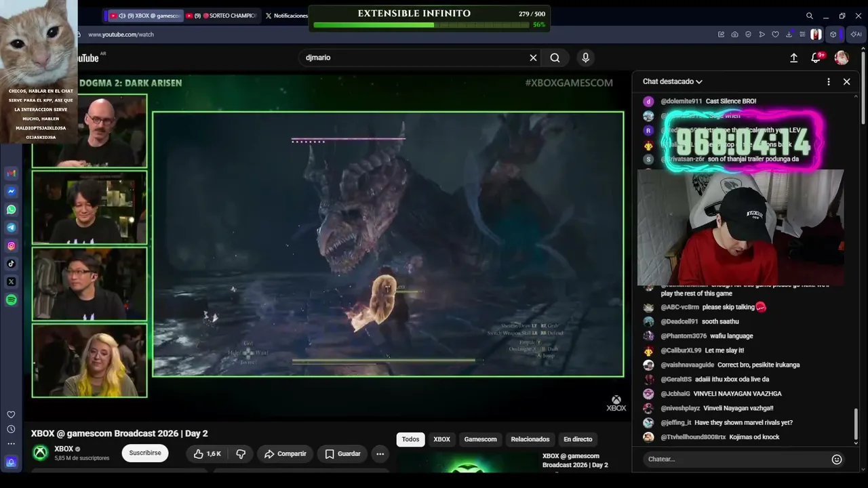Open the browser extensions cube icon
This screenshot has width=868, height=488.
click(x=833, y=35)
